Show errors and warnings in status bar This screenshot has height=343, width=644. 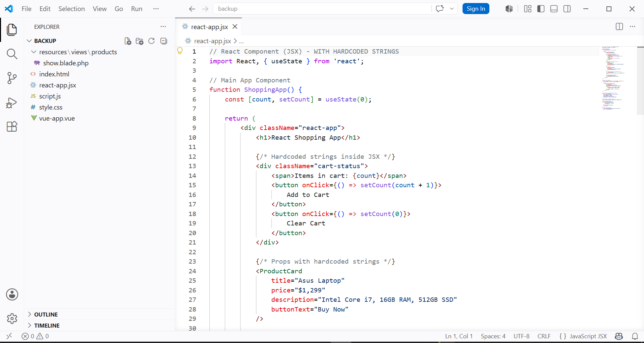coord(35,336)
